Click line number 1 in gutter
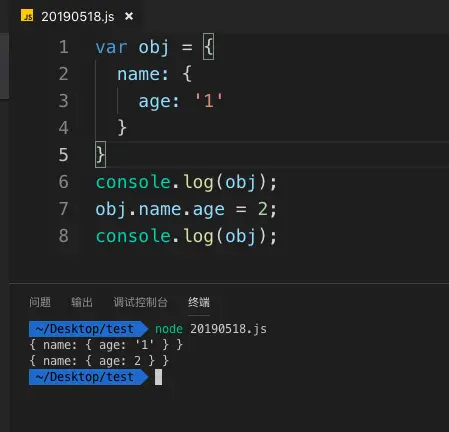The height and width of the screenshot is (432, 449). pos(64,47)
